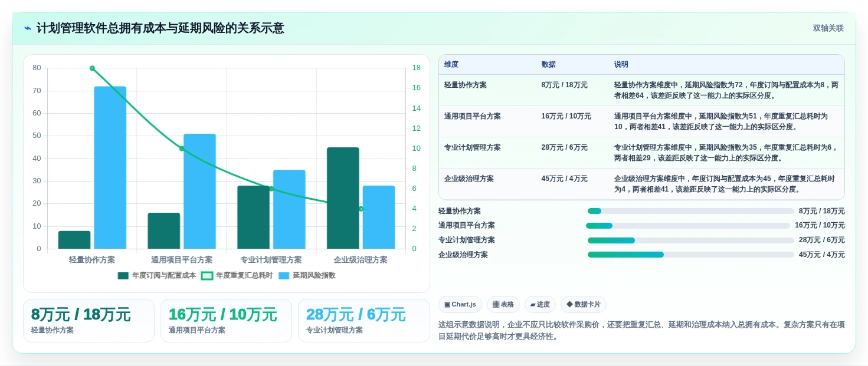Click the 专业计划管理方案 x-axis label

tap(271, 260)
